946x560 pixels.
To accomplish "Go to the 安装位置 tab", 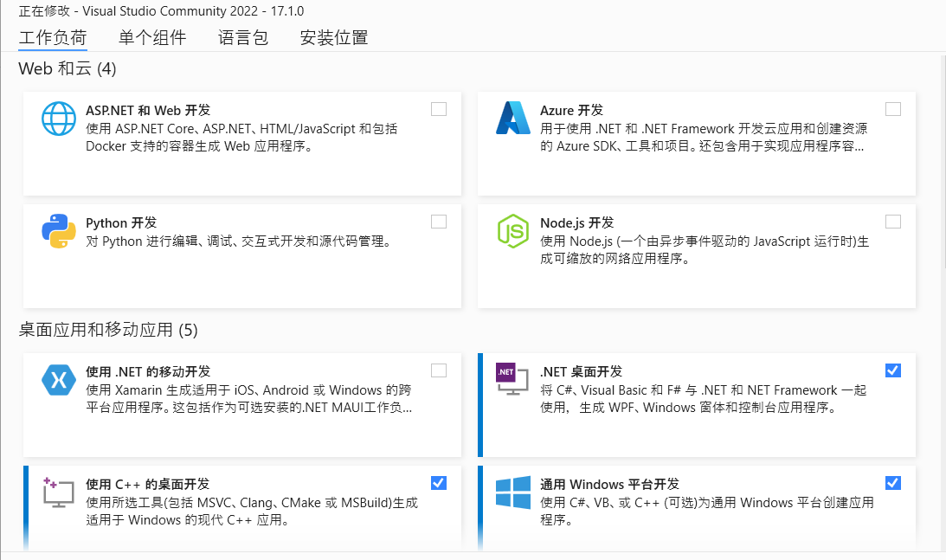I will pyautogui.click(x=334, y=37).
